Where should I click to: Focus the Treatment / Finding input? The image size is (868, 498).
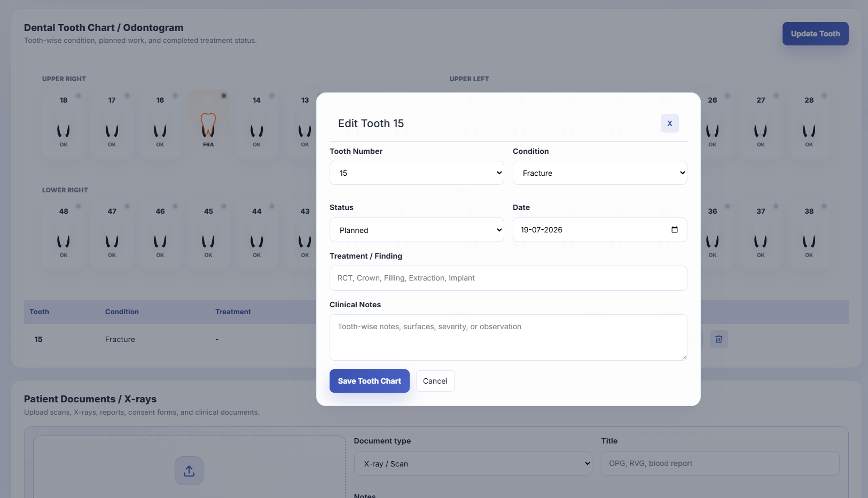point(509,278)
